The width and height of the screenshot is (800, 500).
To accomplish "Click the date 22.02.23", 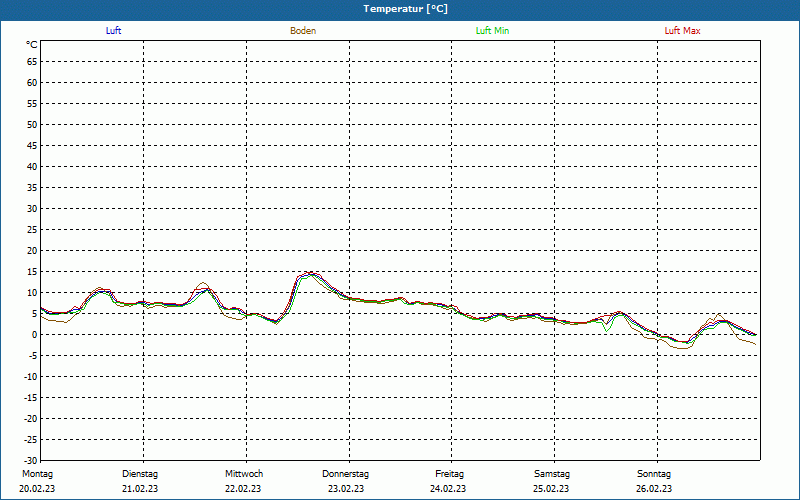I will click(x=243, y=489).
